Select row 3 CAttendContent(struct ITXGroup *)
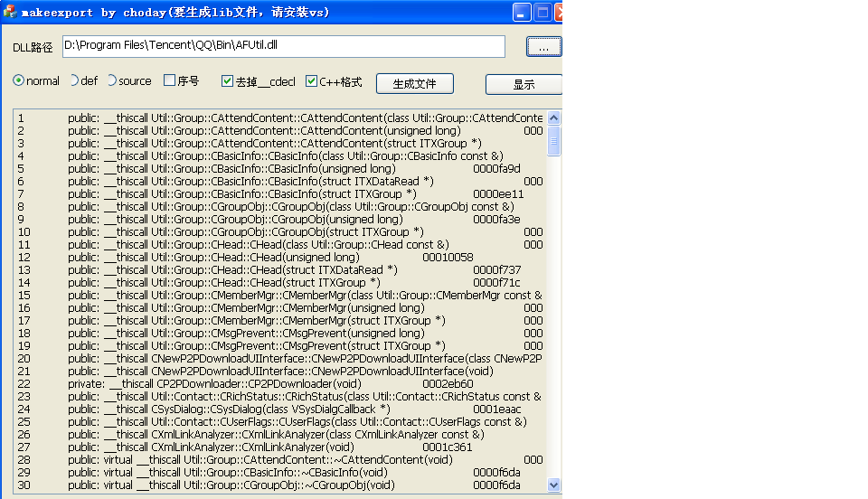Screen dimensions: 868x499 pyautogui.click(x=279, y=144)
